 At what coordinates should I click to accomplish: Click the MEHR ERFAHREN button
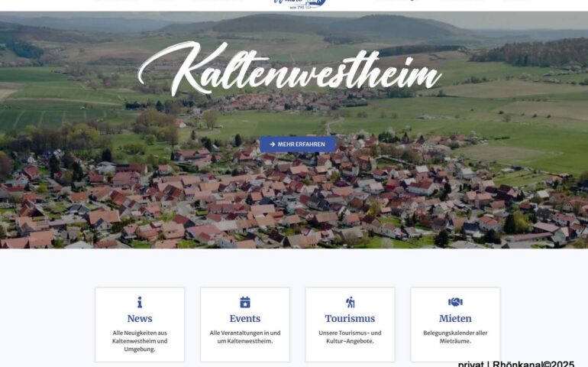(297, 145)
